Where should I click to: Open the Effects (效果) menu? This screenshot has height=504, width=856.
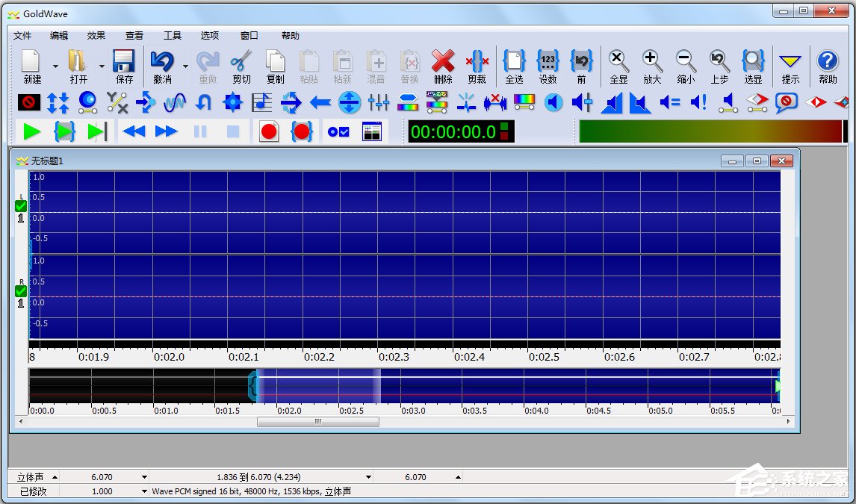point(96,35)
